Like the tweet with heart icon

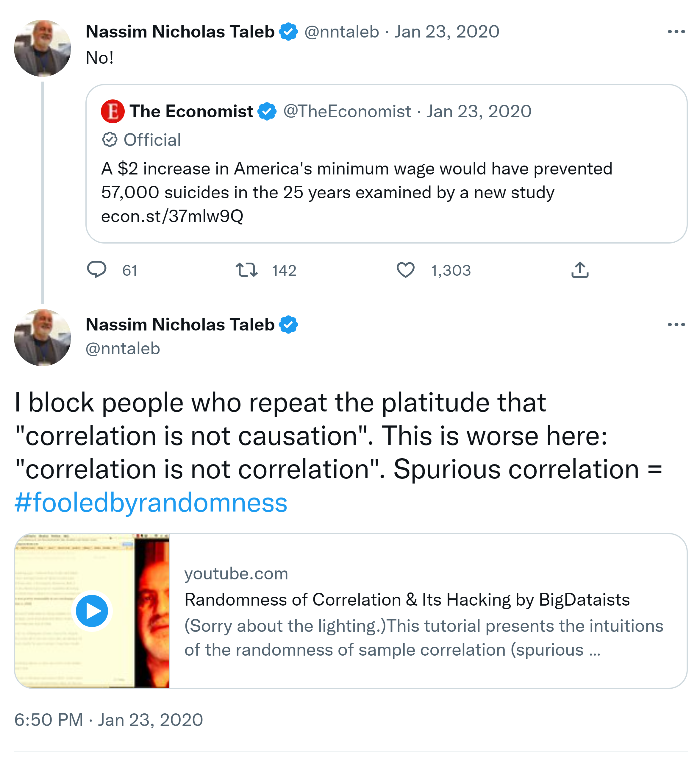click(x=405, y=270)
